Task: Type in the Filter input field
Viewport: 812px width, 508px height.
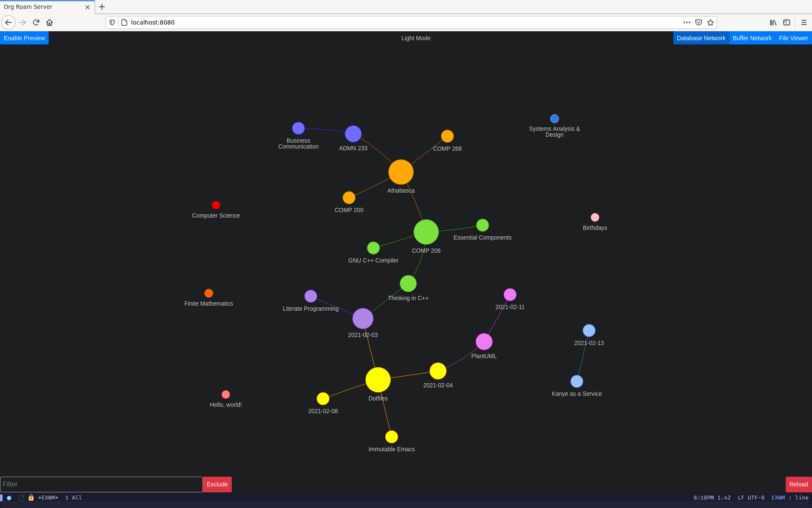Action: coord(101,484)
